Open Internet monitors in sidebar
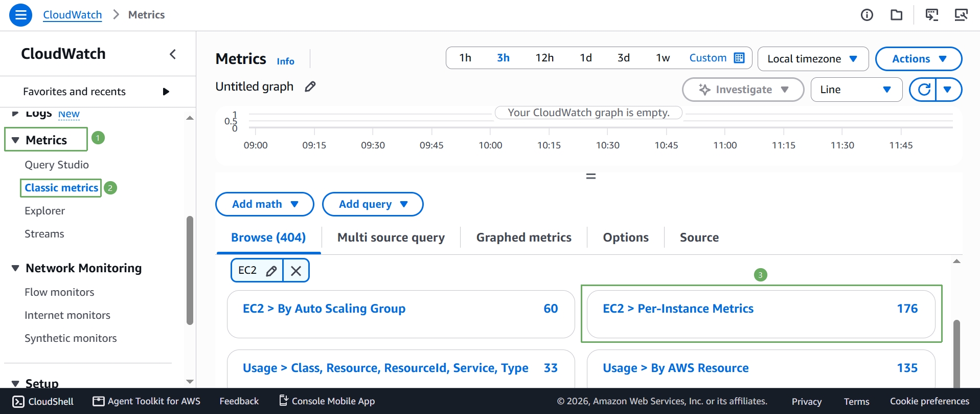 67,315
